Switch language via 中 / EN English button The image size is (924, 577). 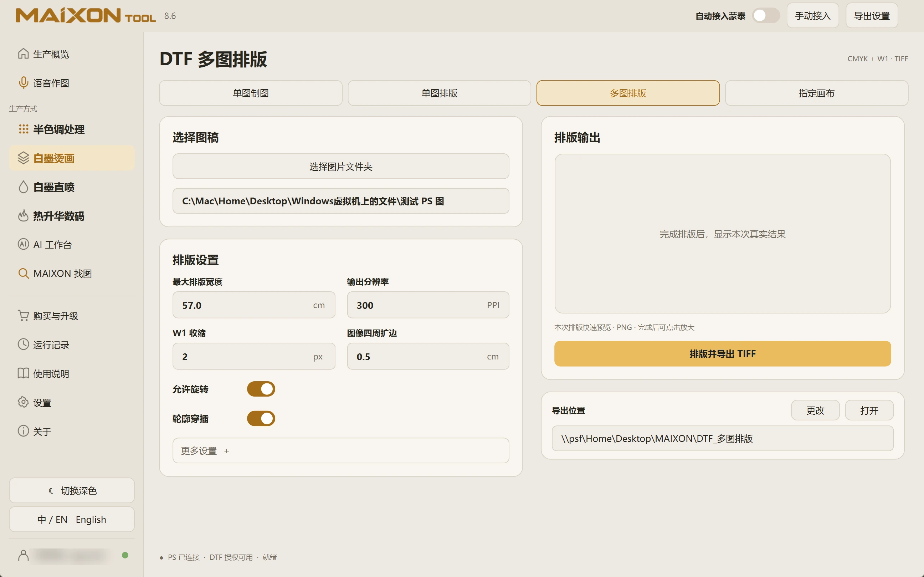72,519
